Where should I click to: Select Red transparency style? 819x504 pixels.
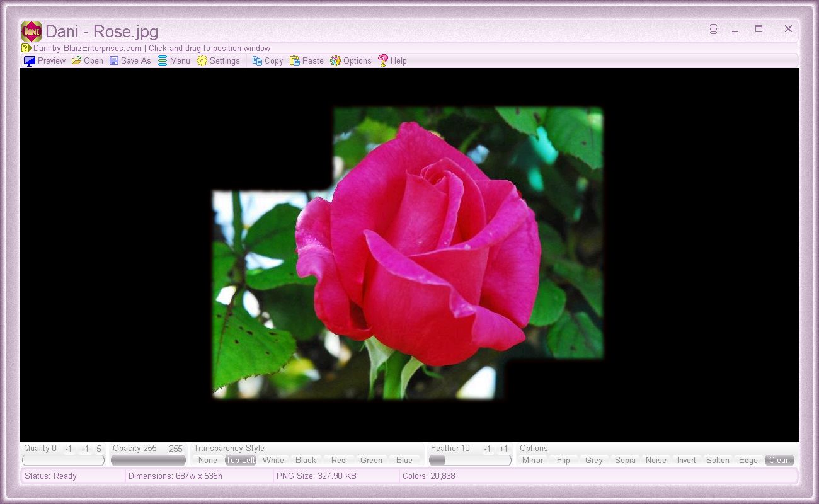(338, 460)
